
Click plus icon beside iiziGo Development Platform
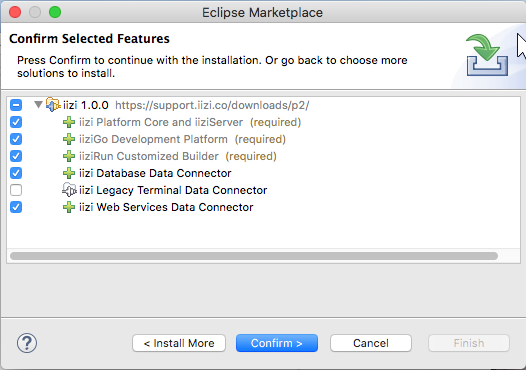click(69, 139)
